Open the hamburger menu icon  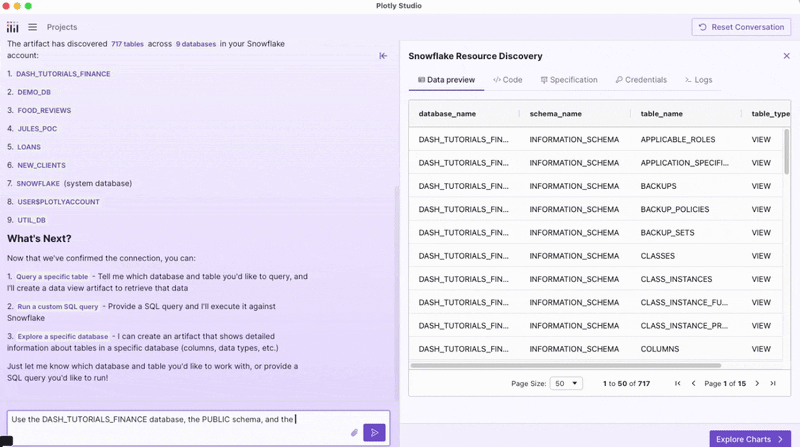[x=33, y=27]
